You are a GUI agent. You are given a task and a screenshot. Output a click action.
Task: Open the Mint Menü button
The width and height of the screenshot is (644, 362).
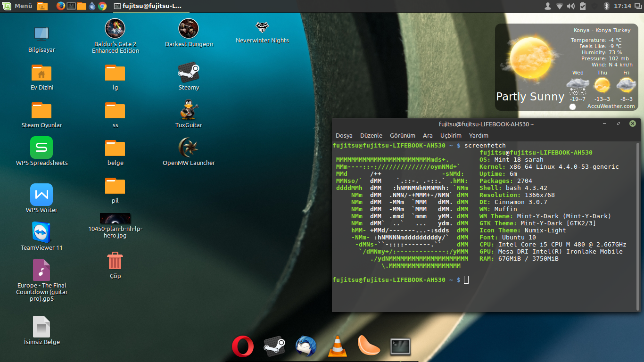pyautogui.click(x=17, y=6)
